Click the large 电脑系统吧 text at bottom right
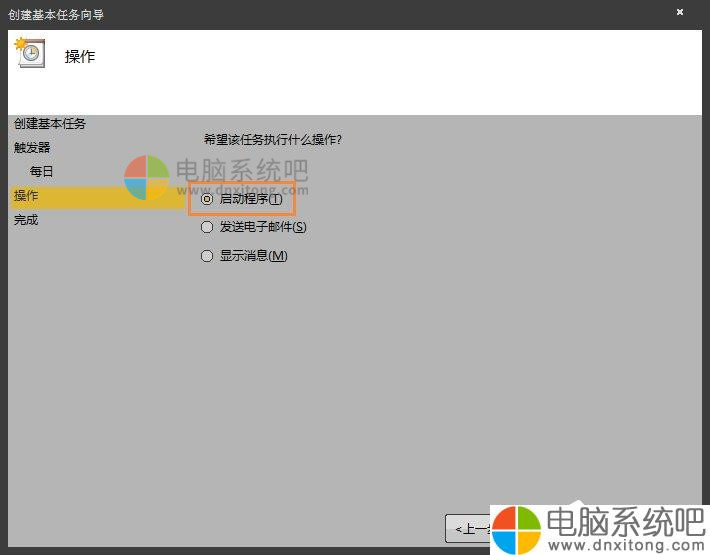The height and width of the screenshot is (555, 710). [626, 520]
